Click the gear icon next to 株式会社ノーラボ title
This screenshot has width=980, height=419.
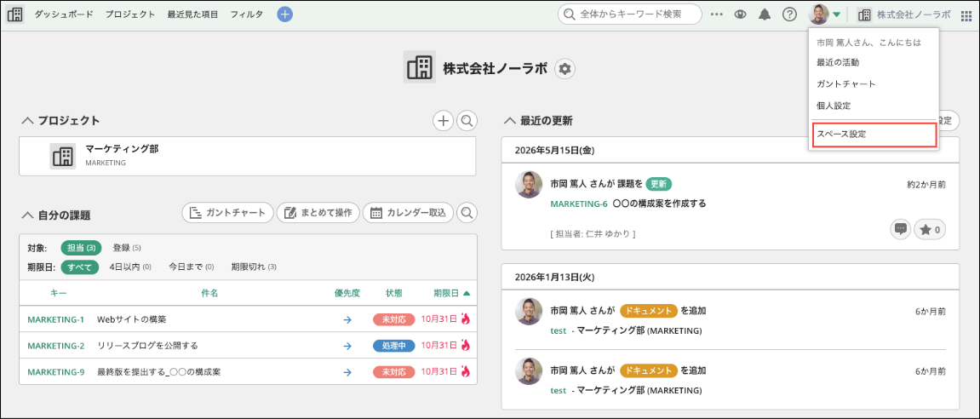coord(565,69)
